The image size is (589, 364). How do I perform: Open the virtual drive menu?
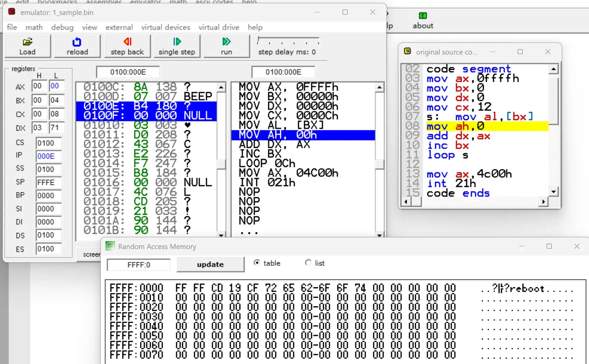(219, 27)
